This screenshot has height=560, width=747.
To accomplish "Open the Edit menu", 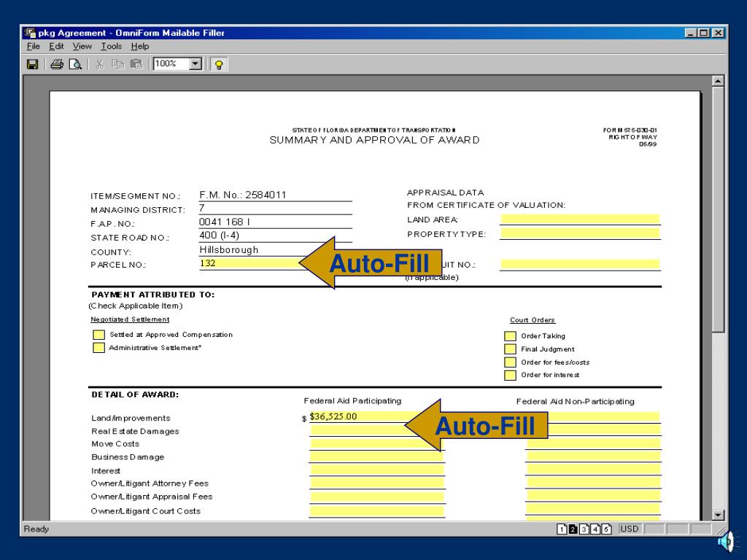I will coord(56,46).
